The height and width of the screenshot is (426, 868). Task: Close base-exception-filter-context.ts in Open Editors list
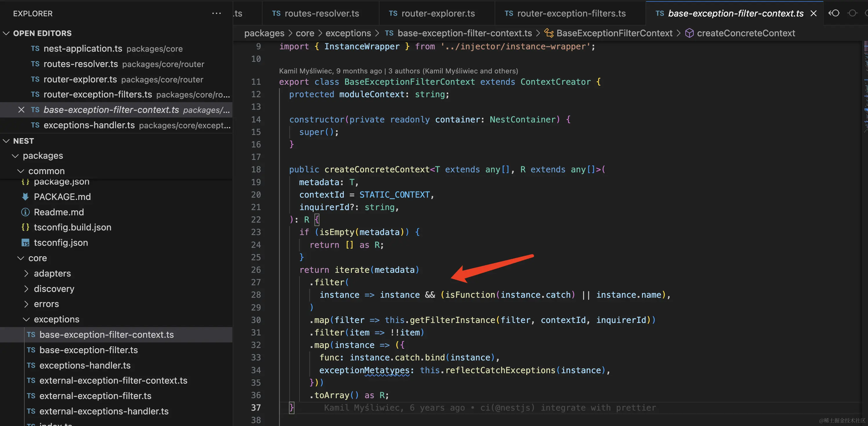pyautogui.click(x=21, y=110)
